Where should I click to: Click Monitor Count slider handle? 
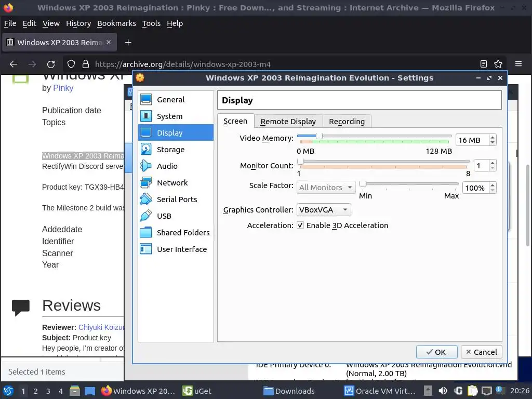(300, 161)
